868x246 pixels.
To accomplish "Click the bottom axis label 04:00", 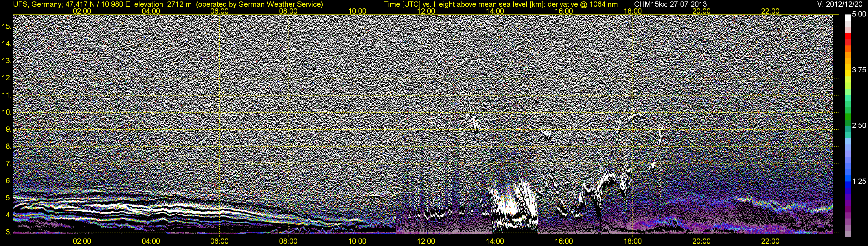I will click(x=151, y=241).
